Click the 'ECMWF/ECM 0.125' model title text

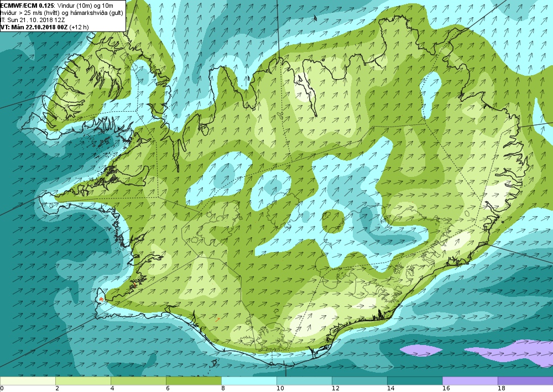(x=27, y=6)
